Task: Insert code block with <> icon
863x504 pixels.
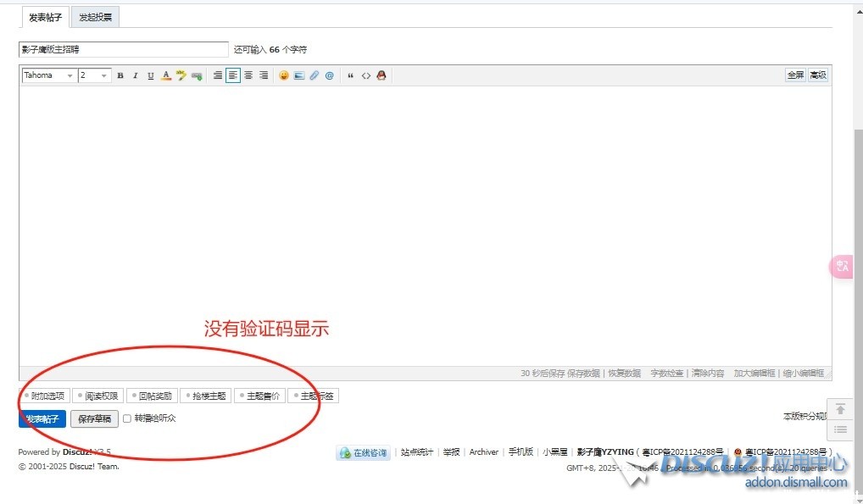Action: tap(366, 75)
